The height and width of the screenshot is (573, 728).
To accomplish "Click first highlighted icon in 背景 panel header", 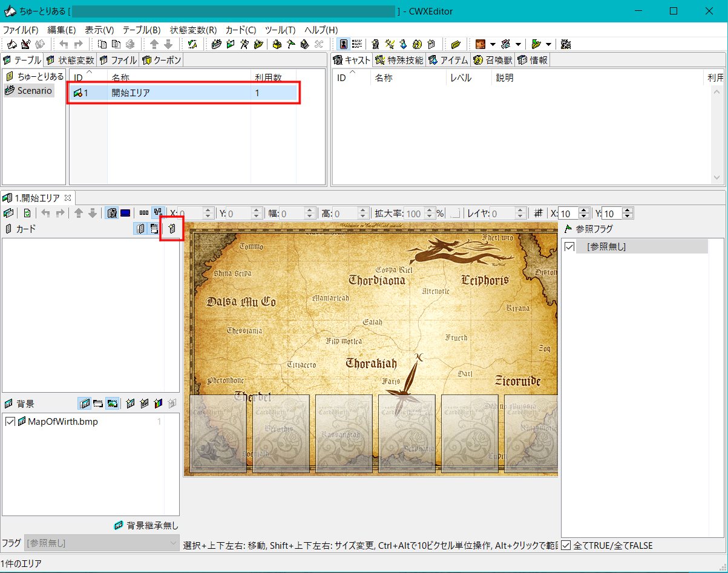I will coord(85,404).
